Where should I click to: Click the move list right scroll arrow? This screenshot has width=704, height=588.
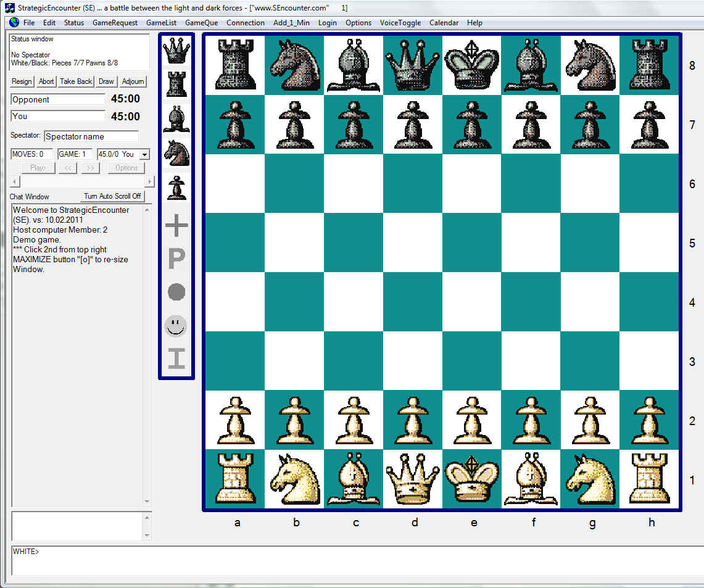coord(149,181)
